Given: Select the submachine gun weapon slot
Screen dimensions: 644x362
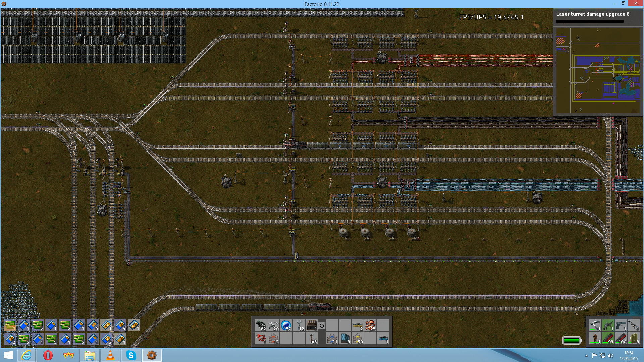Looking at the screenshot, I should pos(608,325).
